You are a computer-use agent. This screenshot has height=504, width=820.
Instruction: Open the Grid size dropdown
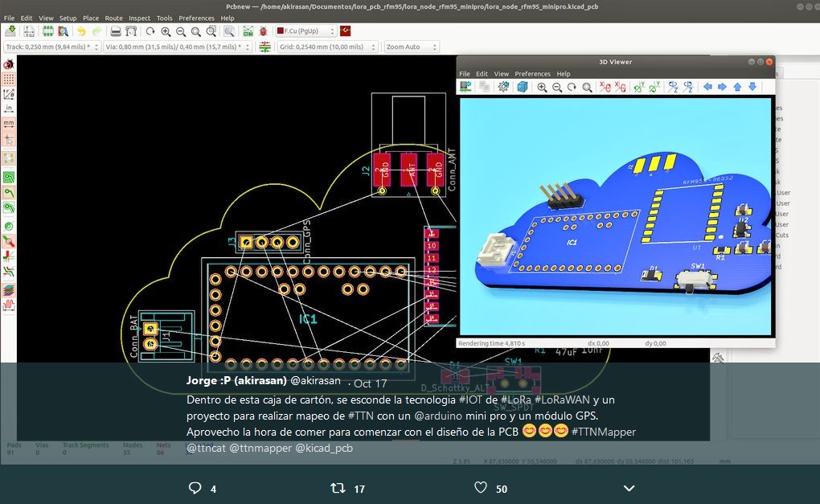(330, 47)
